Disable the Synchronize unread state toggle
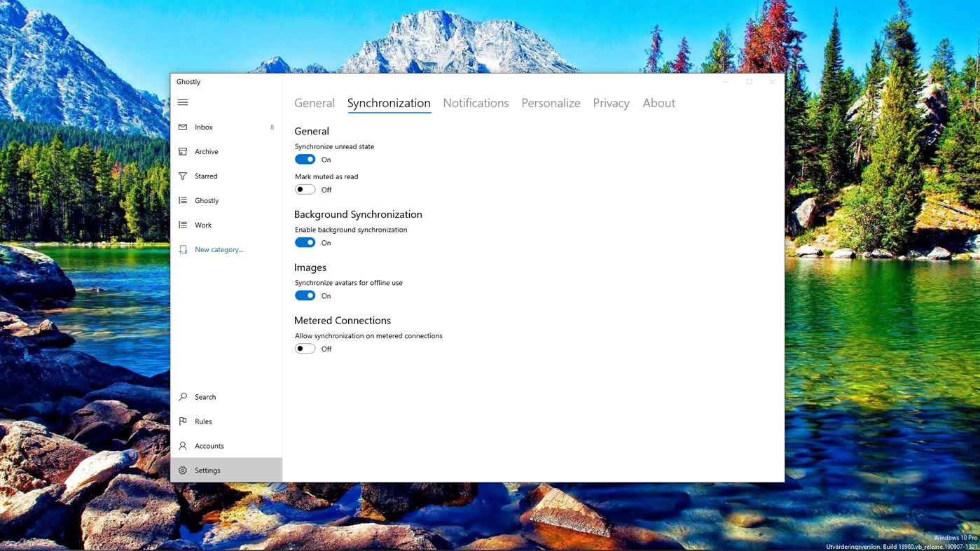Image resolution: width=980 pixels, height=551 pixels. click(x=305, y=160)
